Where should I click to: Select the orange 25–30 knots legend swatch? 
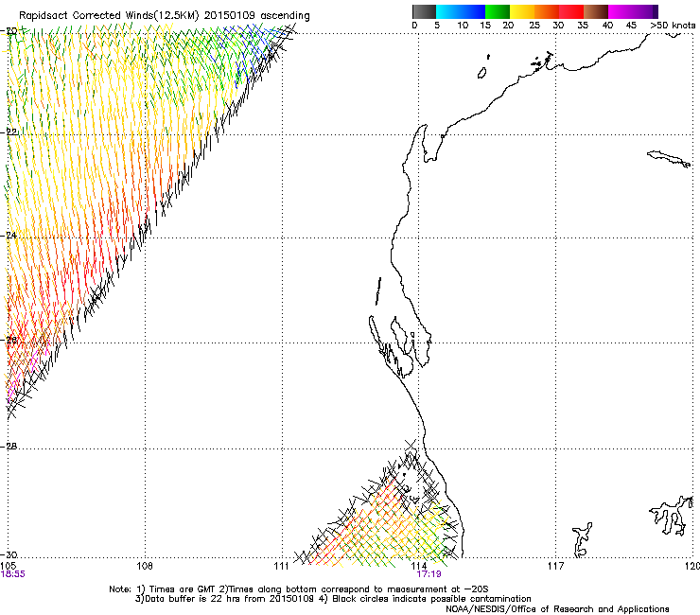pos(547,11)
